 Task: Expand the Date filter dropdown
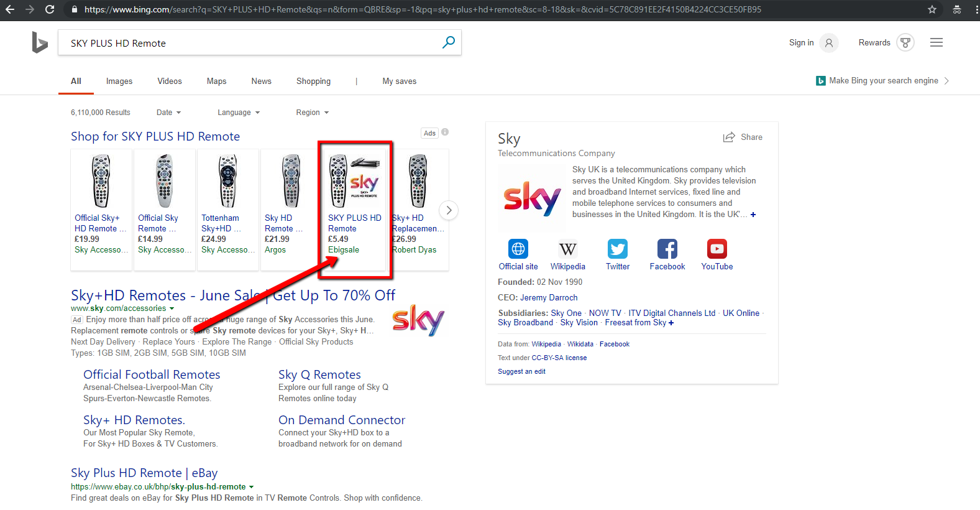pos(168,113)
